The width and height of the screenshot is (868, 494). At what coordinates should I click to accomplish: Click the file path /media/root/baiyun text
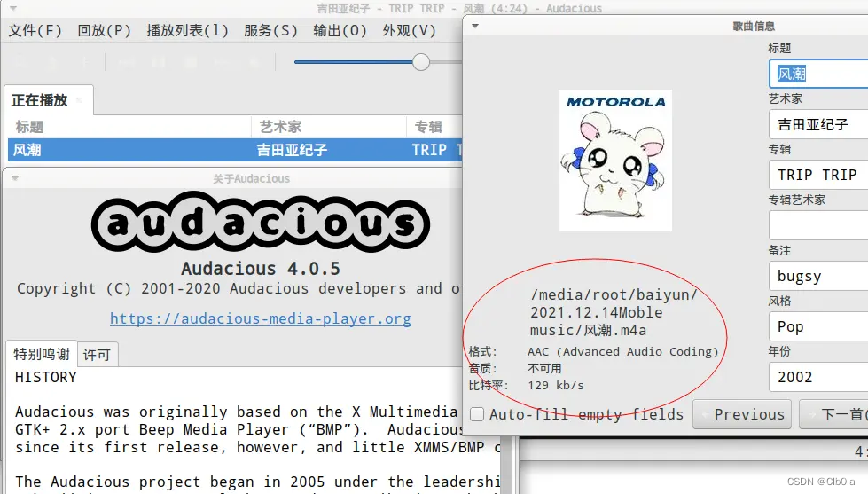click(x=614, y=312)
